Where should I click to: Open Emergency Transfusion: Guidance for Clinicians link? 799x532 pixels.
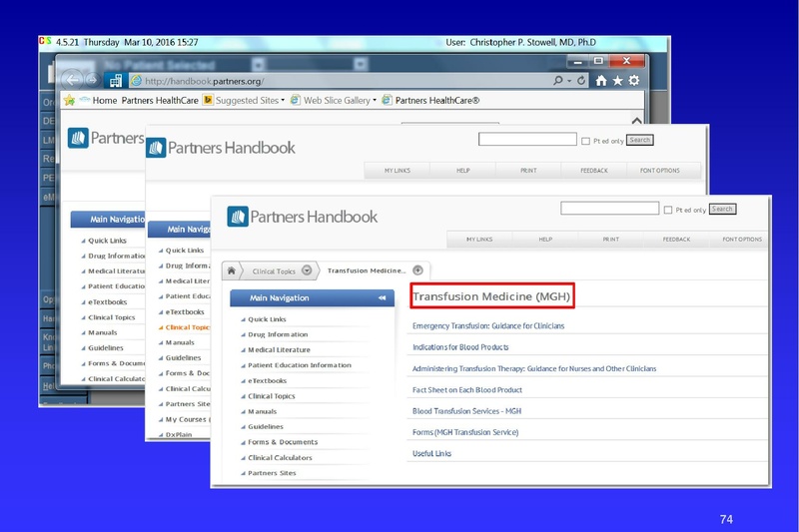coord(488,326)
